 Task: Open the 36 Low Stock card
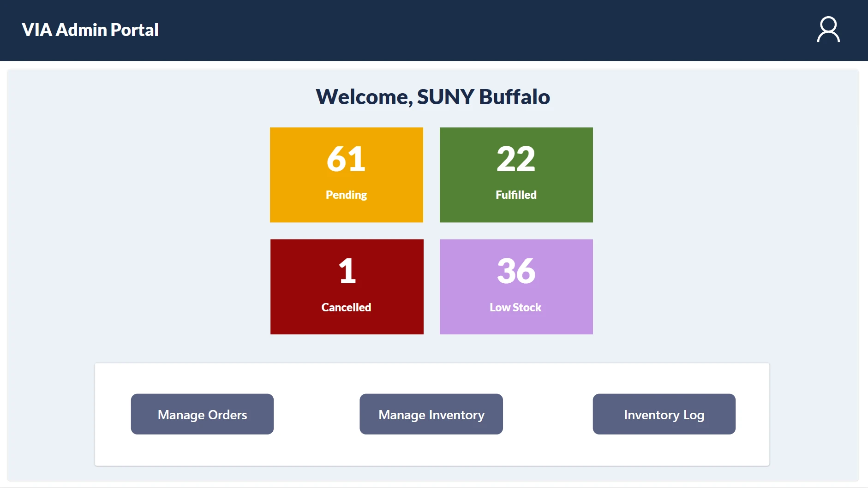coord(516,287)
